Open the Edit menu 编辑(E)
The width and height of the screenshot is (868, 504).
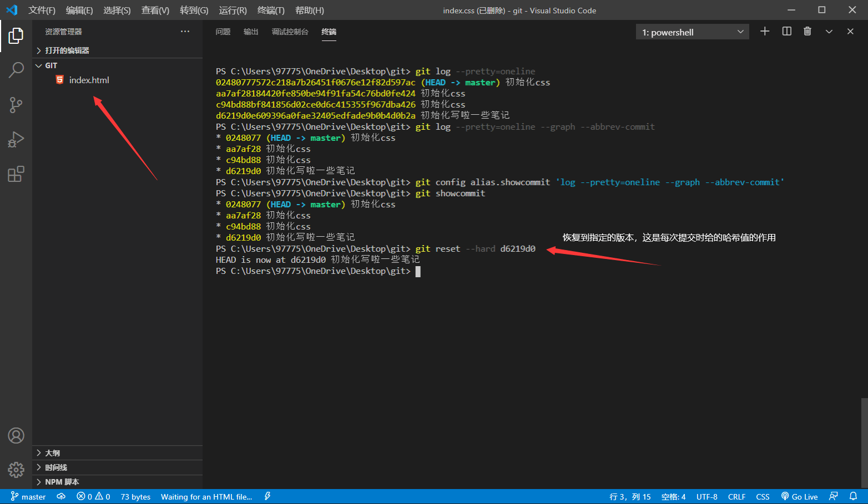pyautogui.click(x=79, y=11)
